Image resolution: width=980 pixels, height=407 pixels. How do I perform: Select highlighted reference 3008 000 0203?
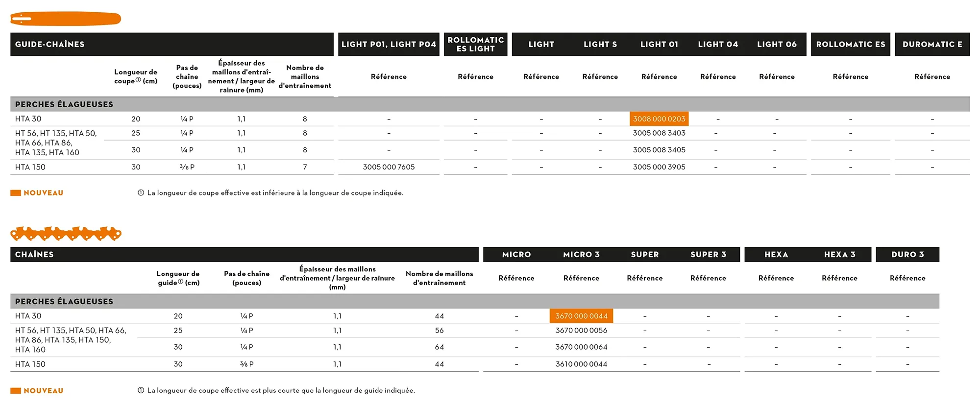point(659,119)
